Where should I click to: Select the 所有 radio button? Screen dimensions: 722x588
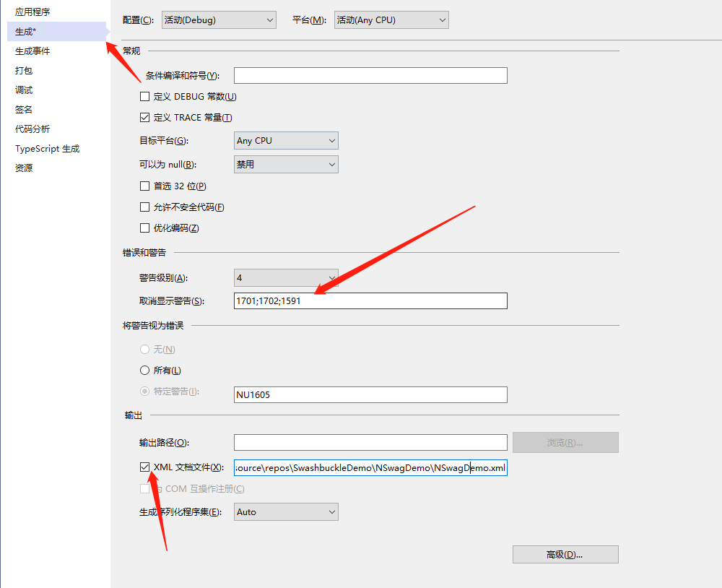(144, 370)
